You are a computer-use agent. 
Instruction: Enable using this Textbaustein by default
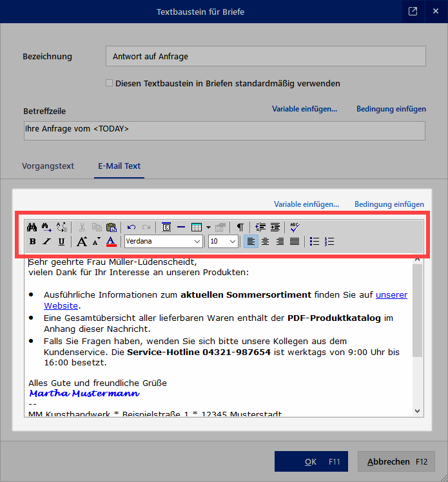[x=110, y=83]
